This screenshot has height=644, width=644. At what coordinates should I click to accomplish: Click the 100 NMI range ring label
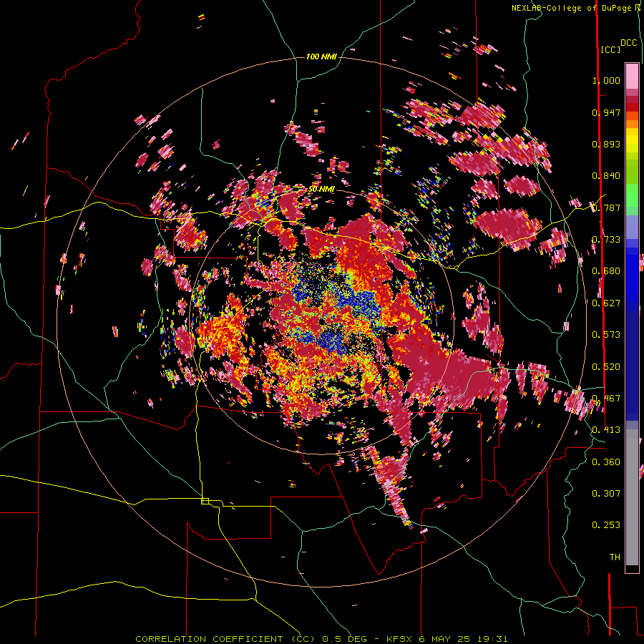click(x=321, y=57)
